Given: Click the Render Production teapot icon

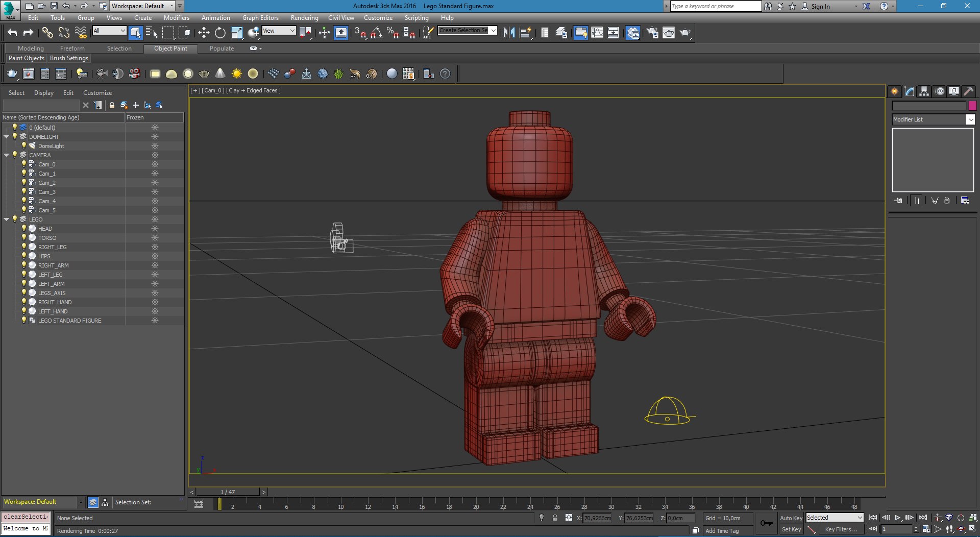Looking at the screenshot, I should point(685,33).
